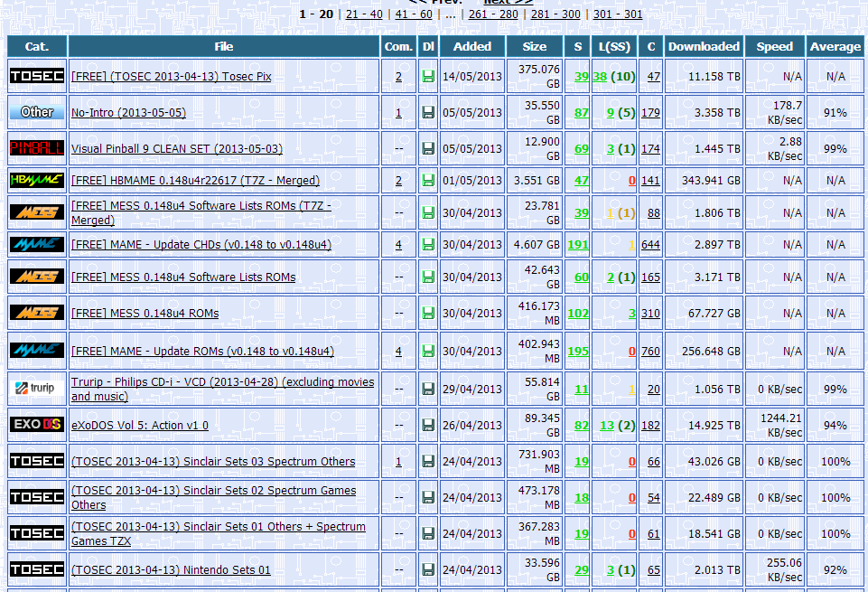Download Sinclair Sets 01 via its disk icon
The width and height of the screenshot is (868, 592).
(x=428, y=533)
